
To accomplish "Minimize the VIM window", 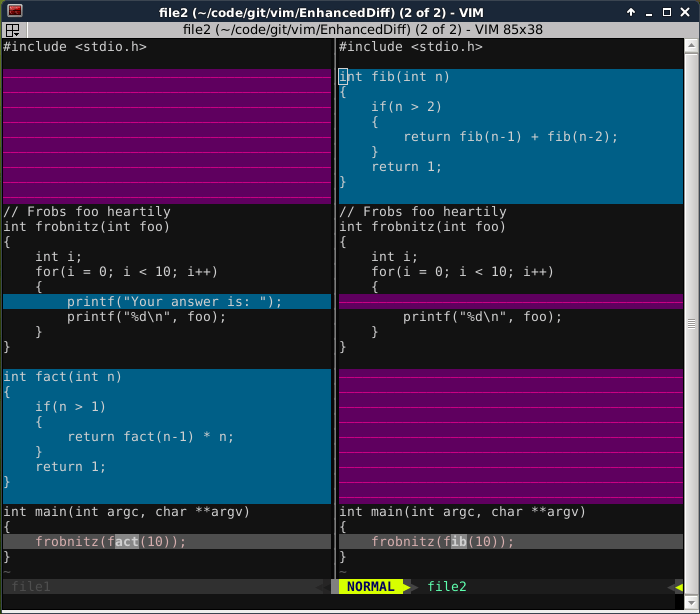I will coord(649,13).
